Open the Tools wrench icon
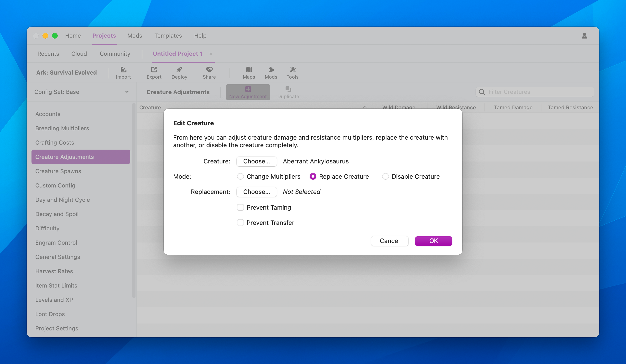The width and height of the screenshot is (626, 364). [292, 70]
